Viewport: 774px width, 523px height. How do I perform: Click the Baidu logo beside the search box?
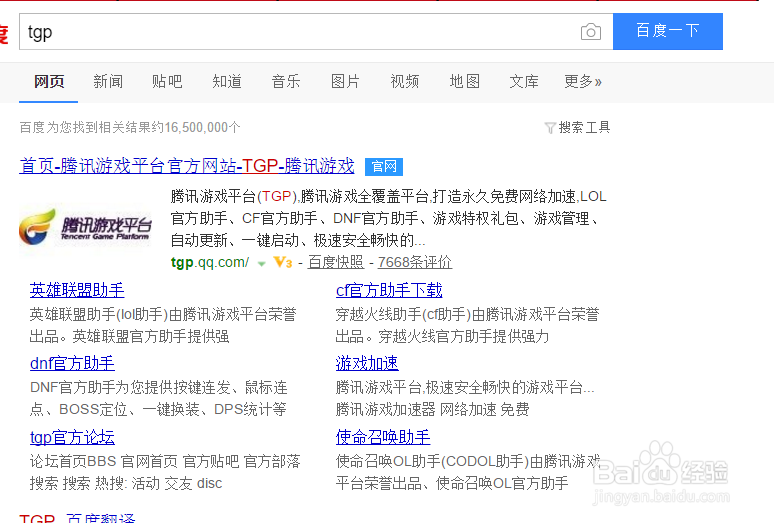click(x=4, y=33)
